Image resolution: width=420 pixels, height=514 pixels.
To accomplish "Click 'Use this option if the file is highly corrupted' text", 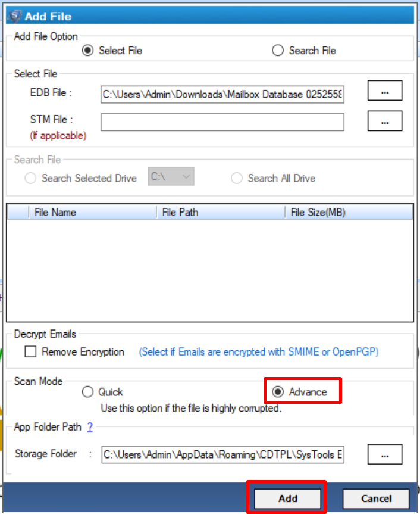I will [191, 409].
